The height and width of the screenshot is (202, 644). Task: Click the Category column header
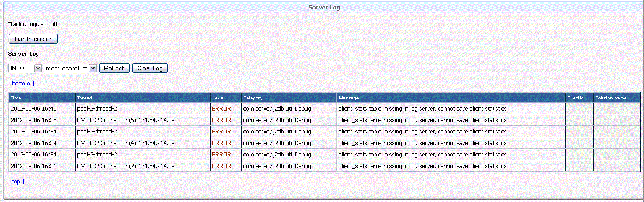pyautogui.click(x=253, y=98)
